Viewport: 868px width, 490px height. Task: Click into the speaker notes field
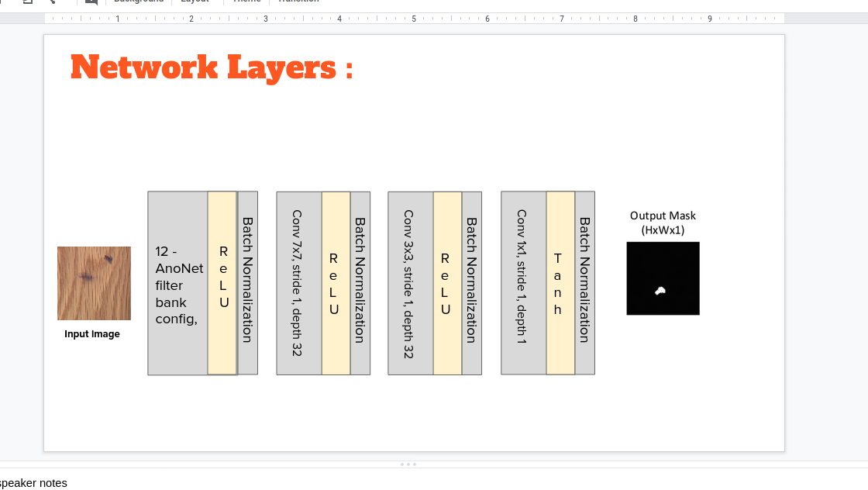(434, 483)
